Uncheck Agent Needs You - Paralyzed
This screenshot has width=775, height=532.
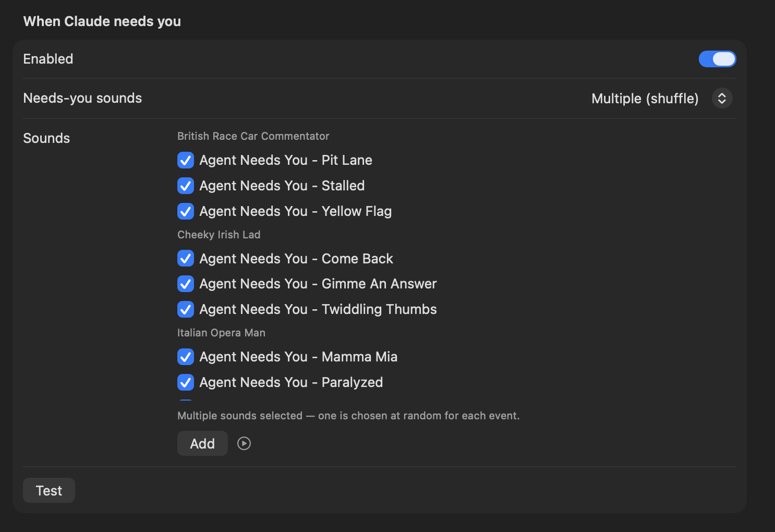pos(186,382)
